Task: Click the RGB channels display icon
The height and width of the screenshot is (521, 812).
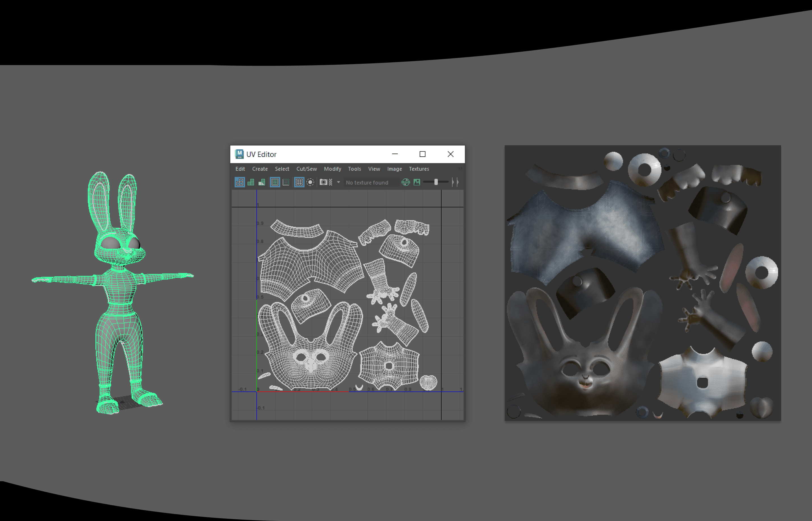Action: pos(406,182)
